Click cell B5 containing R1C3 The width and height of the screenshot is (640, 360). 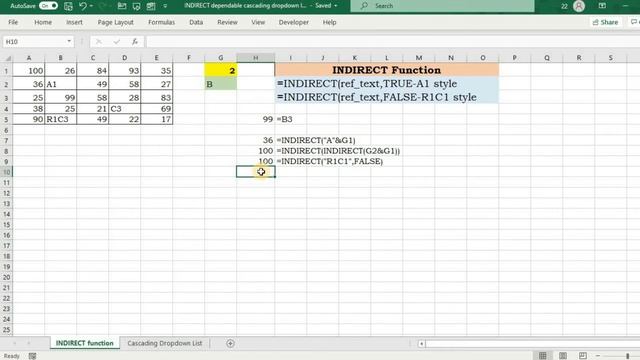pos(60,119)
